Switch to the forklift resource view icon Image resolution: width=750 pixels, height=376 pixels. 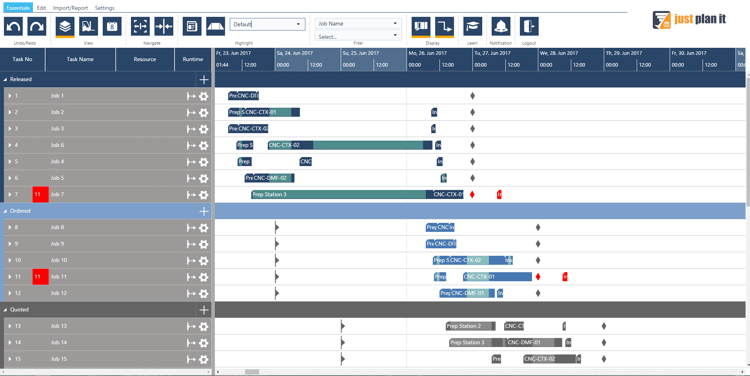click(x=88, y=26)
